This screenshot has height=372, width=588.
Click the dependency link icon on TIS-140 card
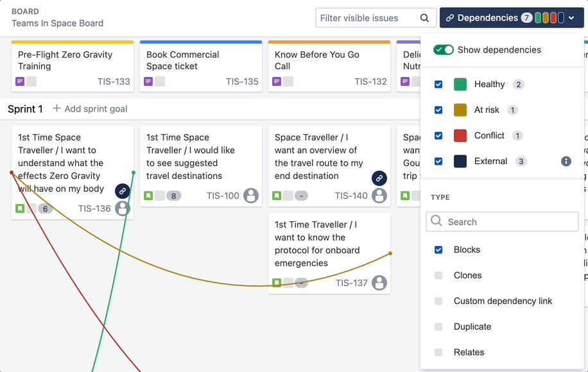pos(379,178)
